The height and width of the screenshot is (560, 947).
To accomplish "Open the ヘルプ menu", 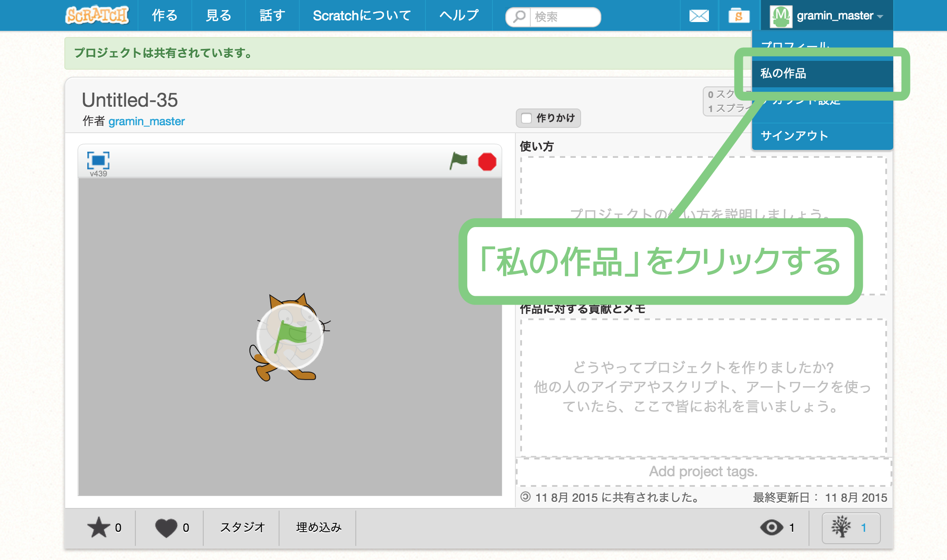I will pyautogui.click(x=459, y=15).
